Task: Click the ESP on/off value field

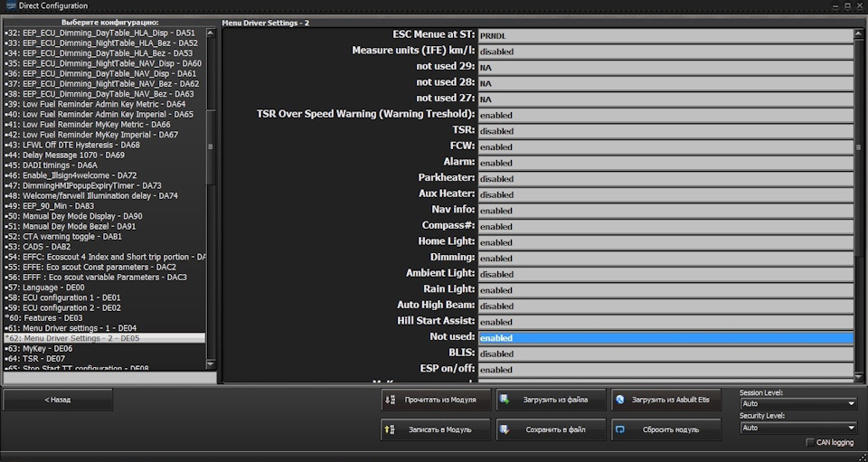Action: click(x=665, y=370)
